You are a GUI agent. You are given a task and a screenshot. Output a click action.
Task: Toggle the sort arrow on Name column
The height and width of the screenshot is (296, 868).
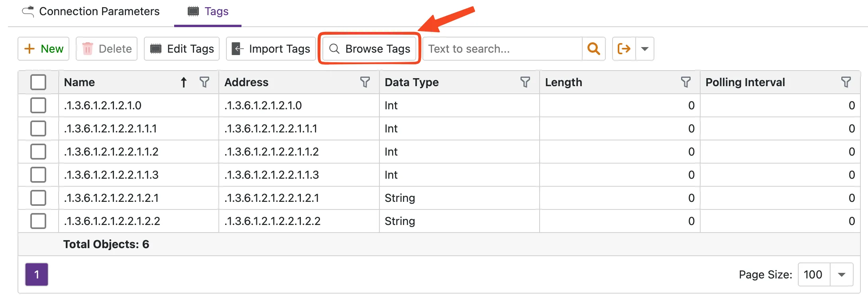point(183,82)
